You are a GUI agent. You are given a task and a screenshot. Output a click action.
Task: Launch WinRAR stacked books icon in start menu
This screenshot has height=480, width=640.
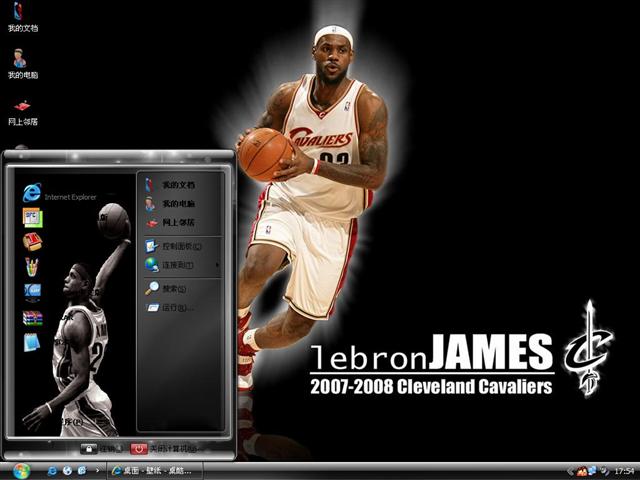[32, 318]
